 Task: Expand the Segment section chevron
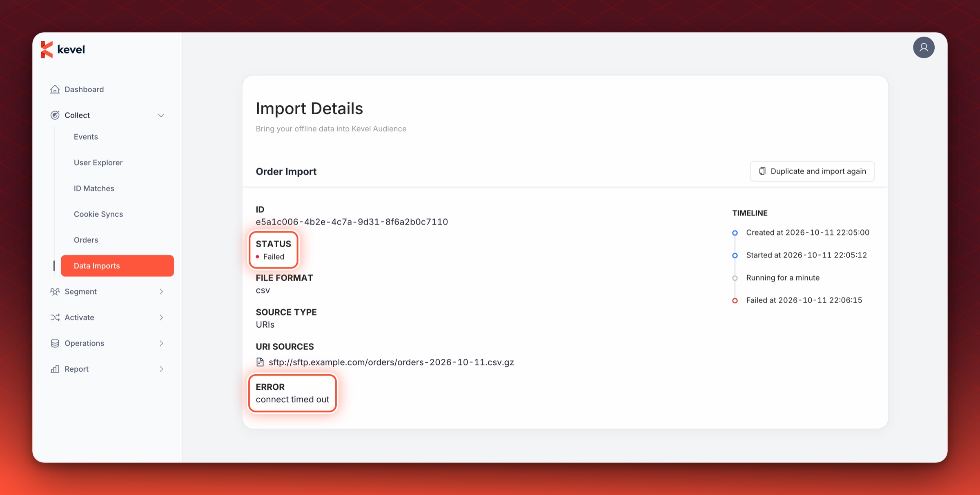[161, 291]
